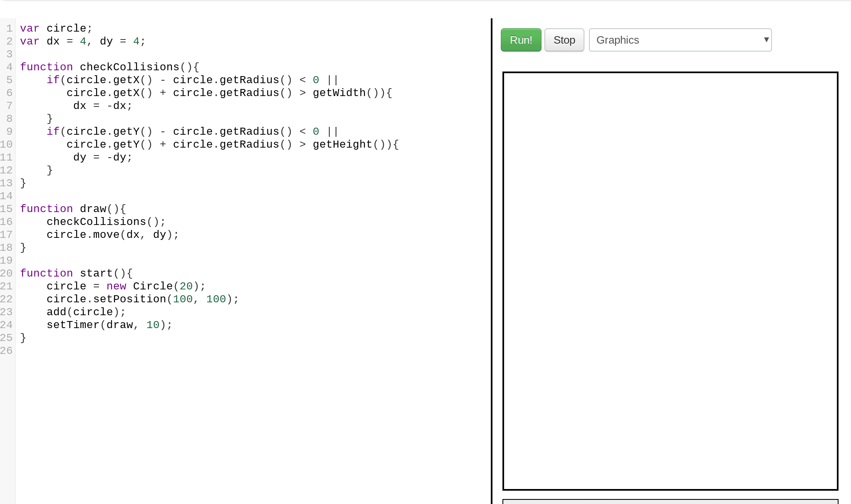The width and height of the screenshot is (851, 504).
Task: Click the 'dy = -dy;' statement
Action: 103,157
